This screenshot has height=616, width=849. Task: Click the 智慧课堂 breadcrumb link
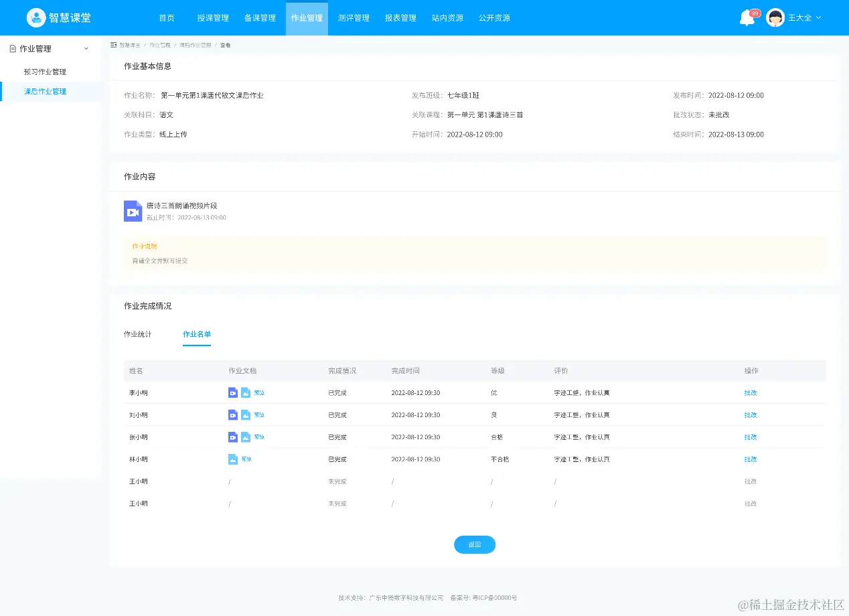pos(130,45)
